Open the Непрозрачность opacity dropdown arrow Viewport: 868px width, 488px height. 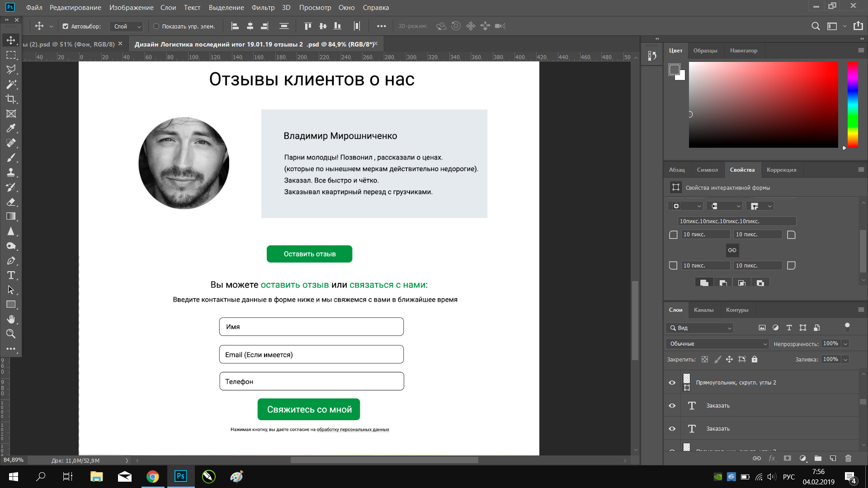pyautogui.click(x=845, y=344)
